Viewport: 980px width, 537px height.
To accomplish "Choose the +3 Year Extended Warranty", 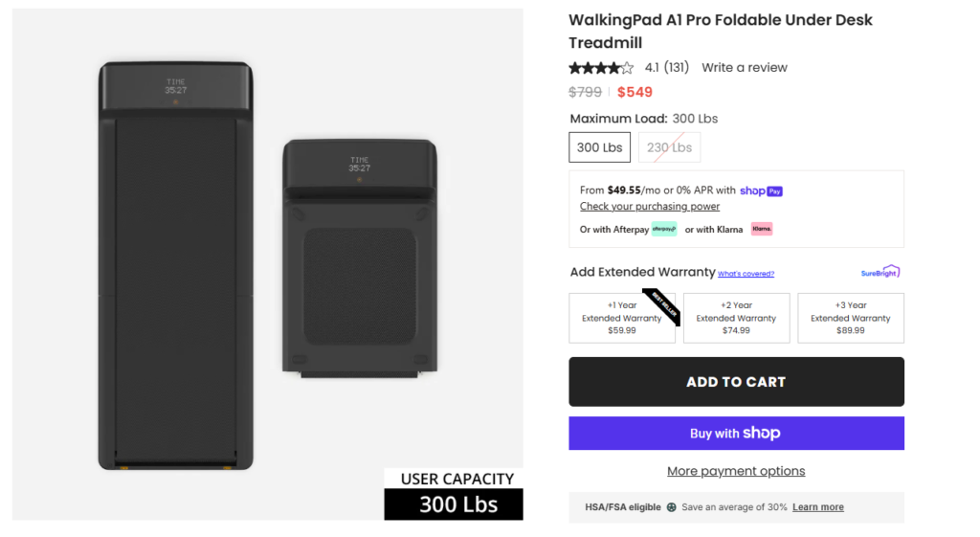I will pos(850,318).
